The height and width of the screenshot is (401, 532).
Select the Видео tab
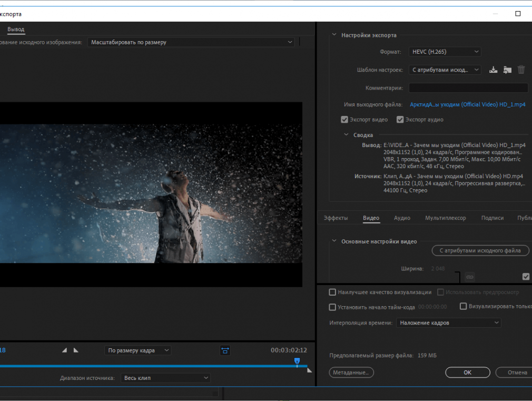point(371,218)
